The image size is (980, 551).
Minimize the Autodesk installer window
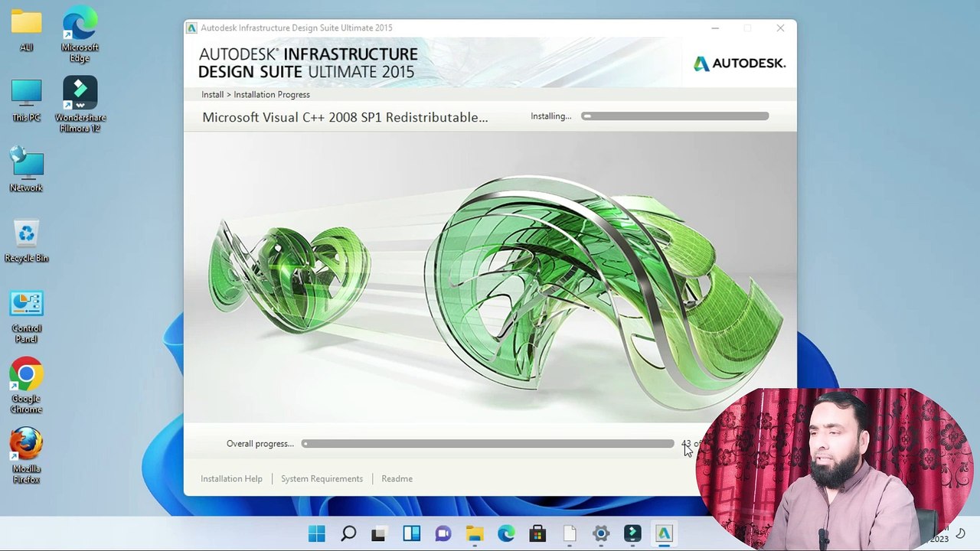[x=715, y=28]
